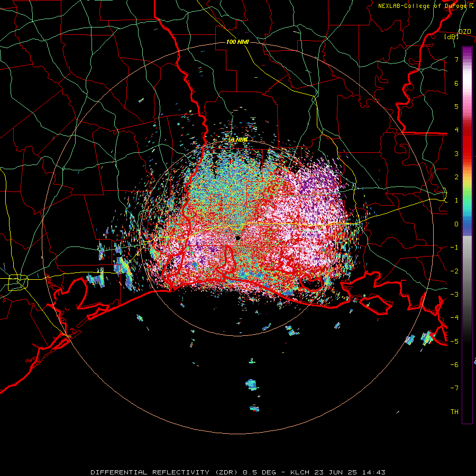Click the DZD legend title
The image size is (476, 476).
tap(465, 32)
